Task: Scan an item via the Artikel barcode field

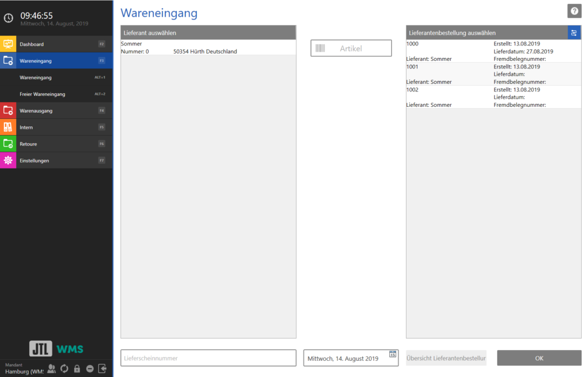Action: [x=351, y=48]
